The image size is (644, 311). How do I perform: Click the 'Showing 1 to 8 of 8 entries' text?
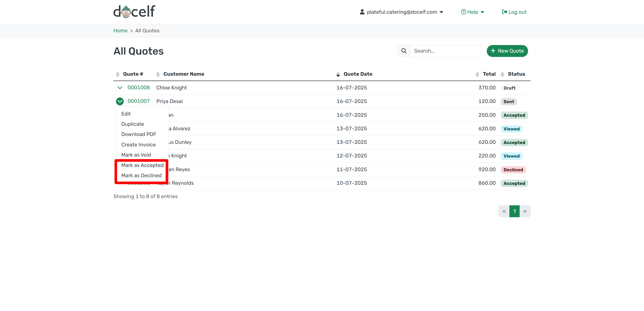click(145, 196)
